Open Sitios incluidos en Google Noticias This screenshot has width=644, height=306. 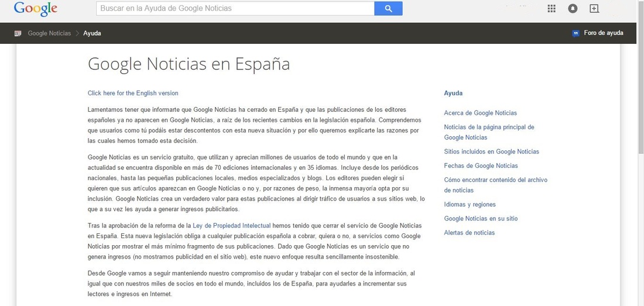point(491,152)
